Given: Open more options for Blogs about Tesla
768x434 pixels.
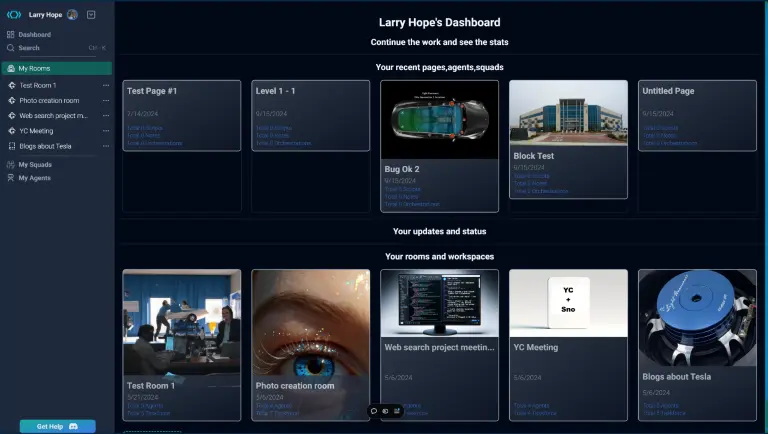Looking at the screenshot, I should 106,146.
